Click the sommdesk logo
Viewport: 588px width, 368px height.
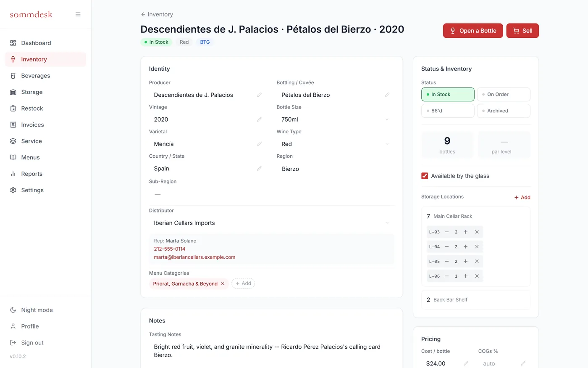31,14
